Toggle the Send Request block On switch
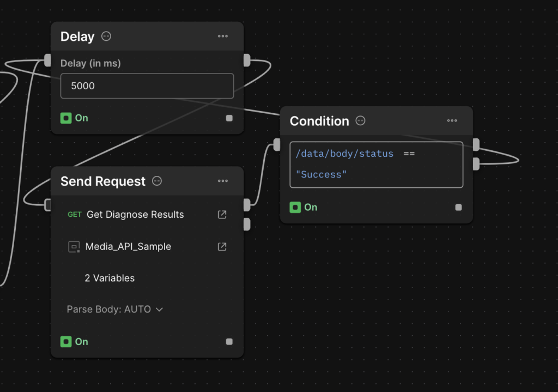558x392 pixels. pyautogui.click(x=66, y=342)
